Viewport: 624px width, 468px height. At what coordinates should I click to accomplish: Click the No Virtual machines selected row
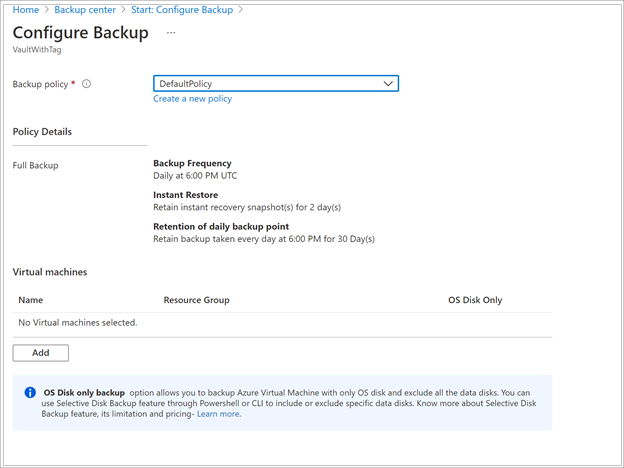(78, 323)
